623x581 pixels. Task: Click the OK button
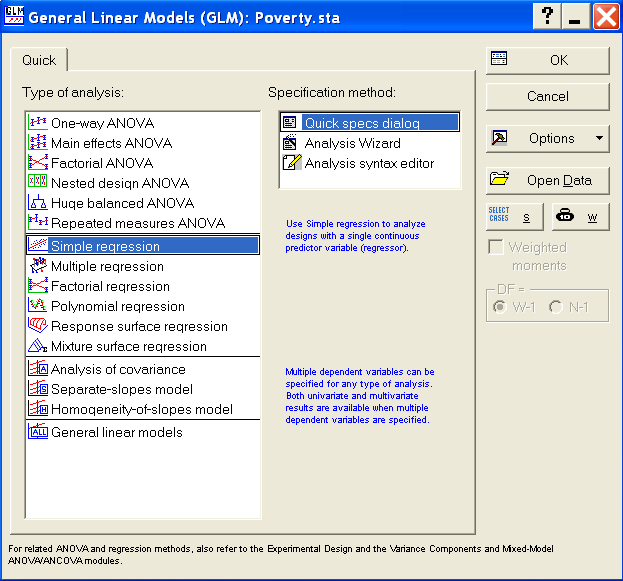pos(548,60)
